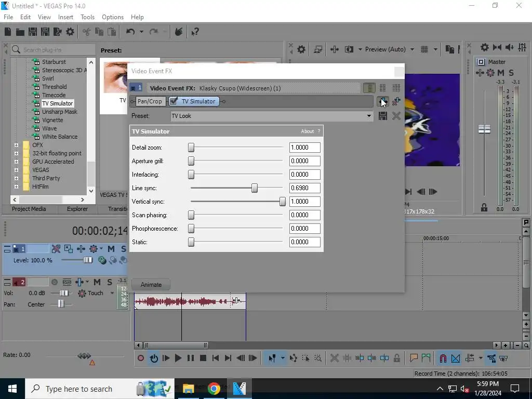Toggle Master bus Mute button

501,73
